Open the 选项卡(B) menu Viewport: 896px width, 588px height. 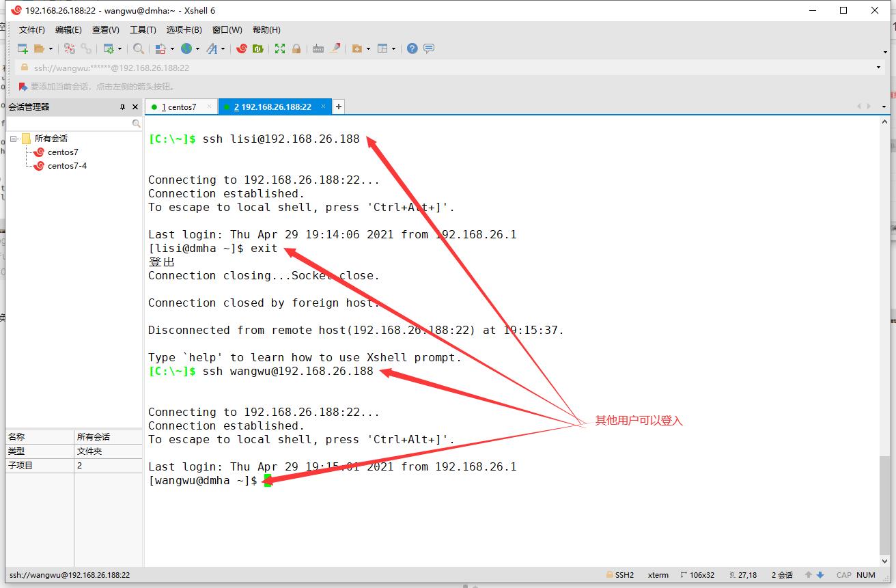184,30
